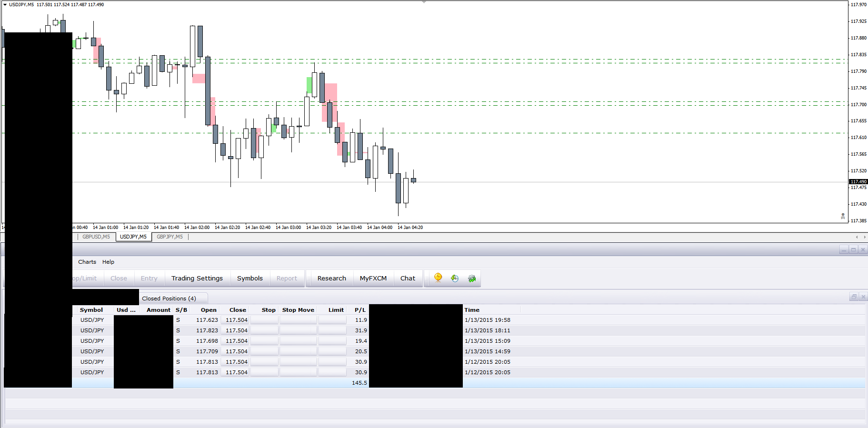Viewport: 868px width, 428px height.
Task: Expand the USDJPY,M5 chart dropdown triangle
Action: click(5, 5)
